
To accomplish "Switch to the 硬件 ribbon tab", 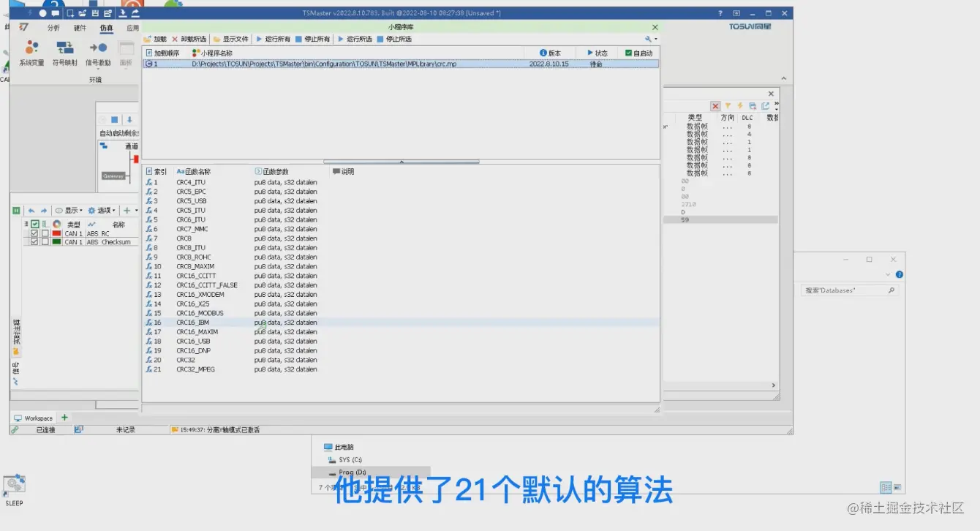I will click(x=80, y=28).
